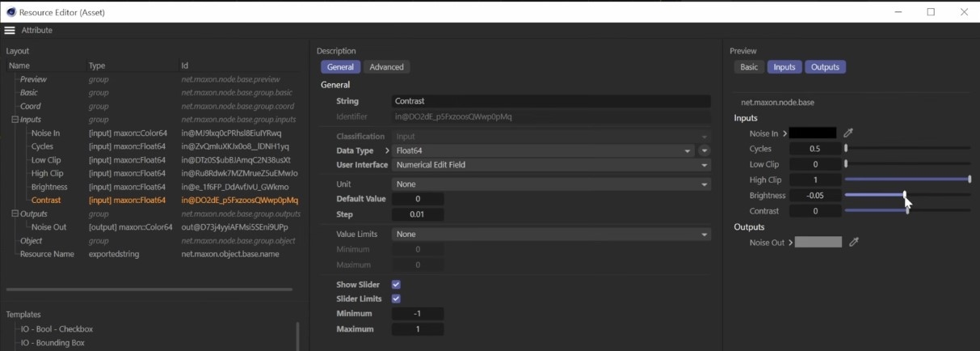
Task: Switch to the Advanced tab
Action: [386, 67]
